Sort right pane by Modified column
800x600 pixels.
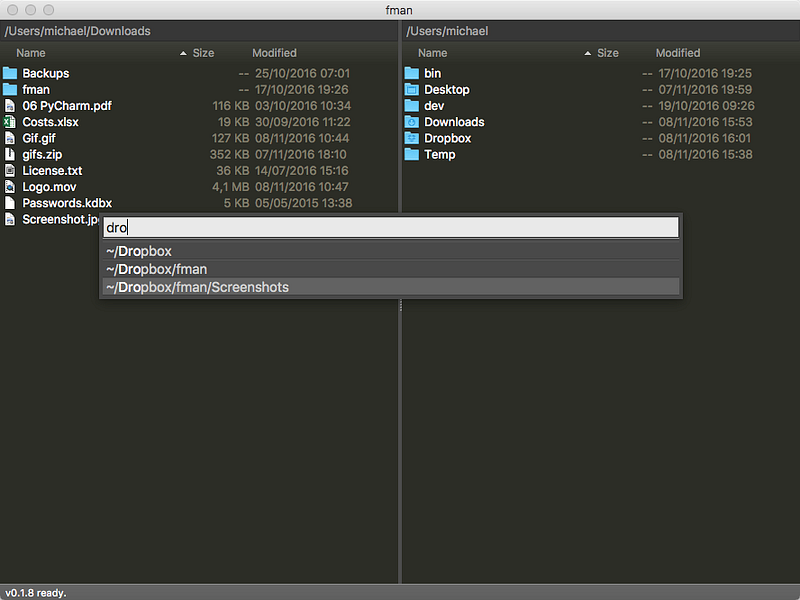(678, 53)
